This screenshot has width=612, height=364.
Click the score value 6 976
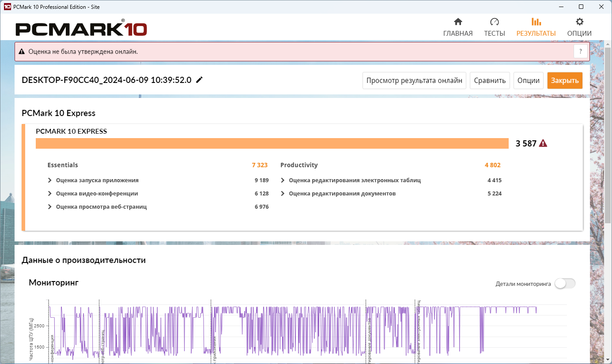point(261,207)
